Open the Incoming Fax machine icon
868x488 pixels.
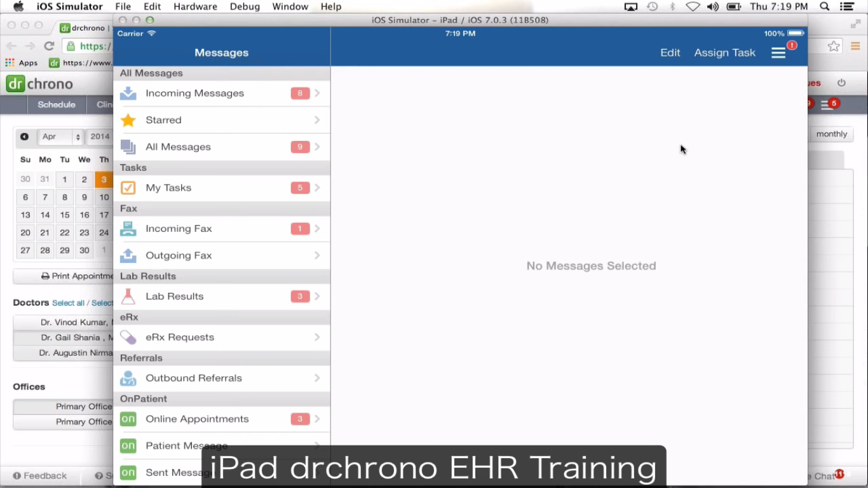pos(128,229)
